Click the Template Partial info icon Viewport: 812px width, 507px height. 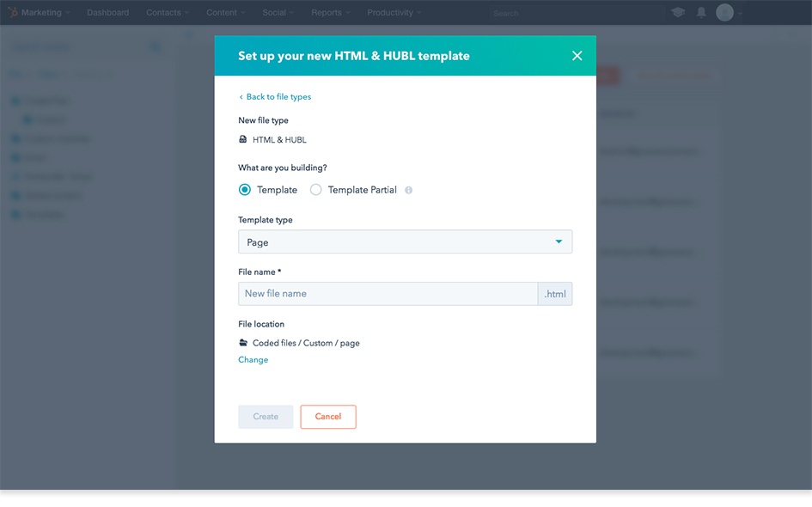click(409, 191)
